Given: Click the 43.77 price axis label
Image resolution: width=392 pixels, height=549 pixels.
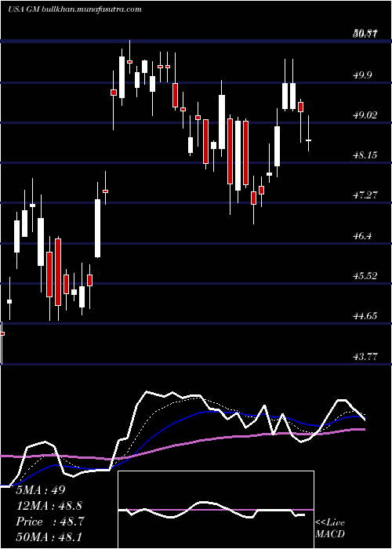Looking at the screenshot, I should (x=365, y=357).
